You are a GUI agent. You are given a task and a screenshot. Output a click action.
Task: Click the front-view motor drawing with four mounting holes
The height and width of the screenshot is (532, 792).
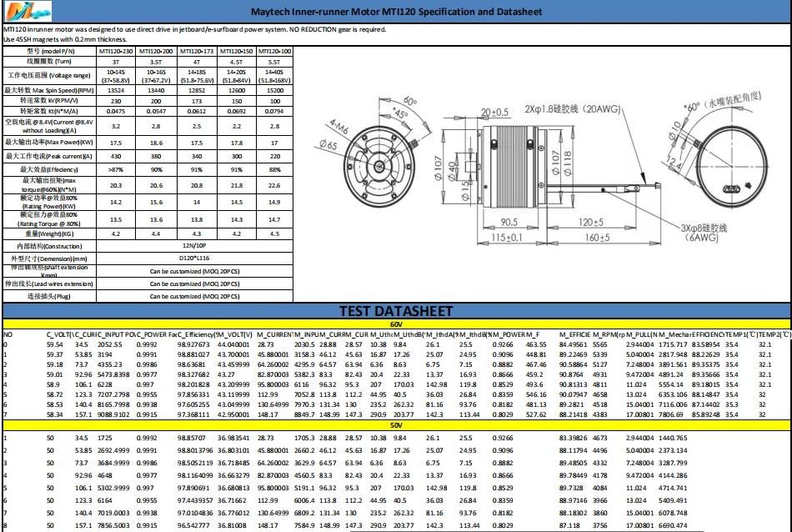pos(378,166)
